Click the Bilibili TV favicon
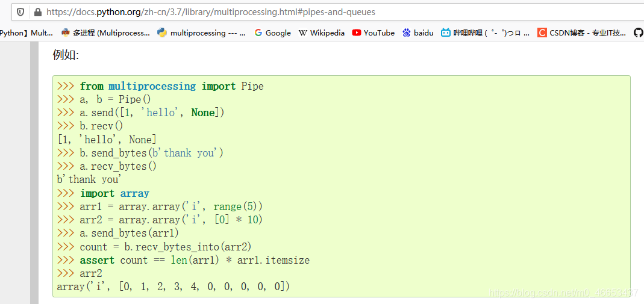 click(446, 33)
